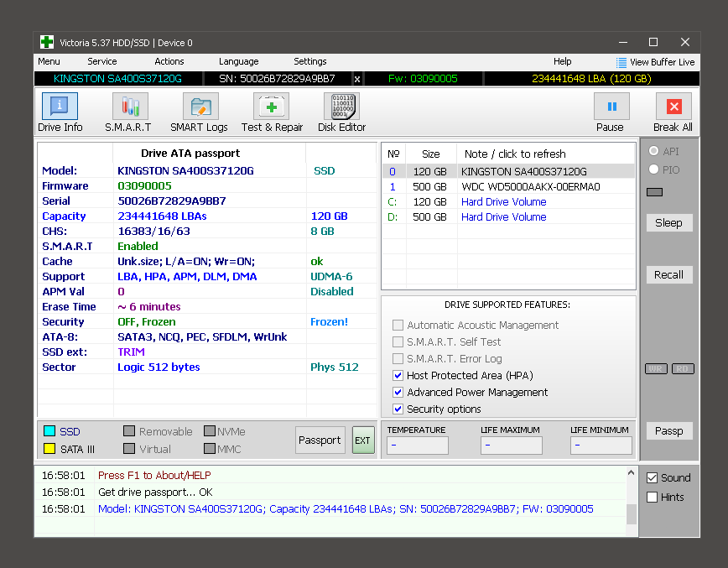Open the Language menu
The image size is (728, 568).
point(239,61)
